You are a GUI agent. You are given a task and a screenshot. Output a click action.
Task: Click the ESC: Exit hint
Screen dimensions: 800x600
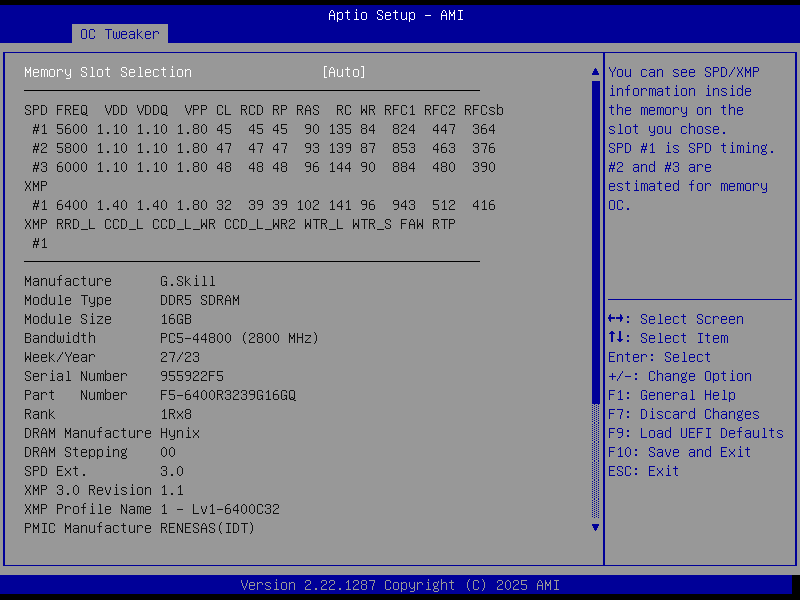point(643,471)
